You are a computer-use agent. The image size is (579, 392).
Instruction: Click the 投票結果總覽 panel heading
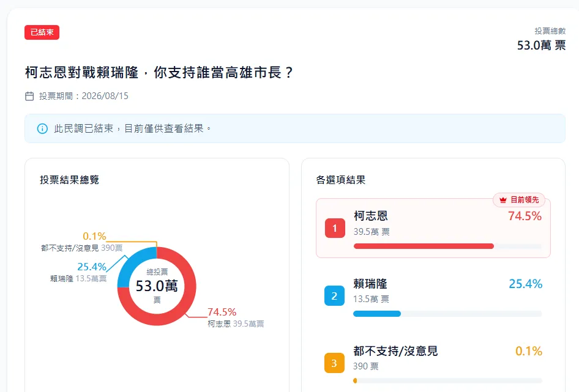(x=69, y=180)
